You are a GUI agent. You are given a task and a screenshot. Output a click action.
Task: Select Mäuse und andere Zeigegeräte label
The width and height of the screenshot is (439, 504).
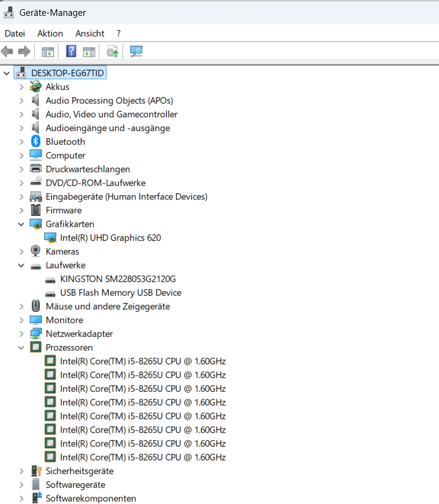(x=108, y=307)
